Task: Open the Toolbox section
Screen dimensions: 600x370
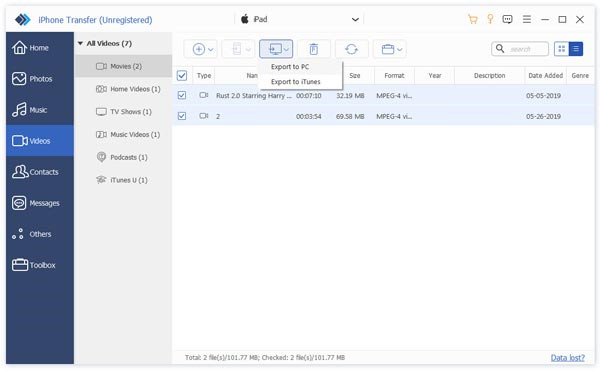Action: (x=39, y=265)
